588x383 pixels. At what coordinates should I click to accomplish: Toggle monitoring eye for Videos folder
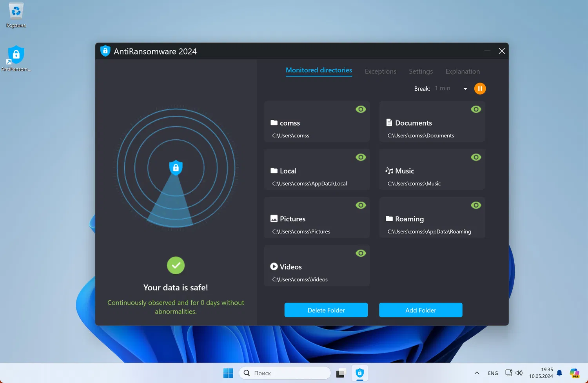361,253
